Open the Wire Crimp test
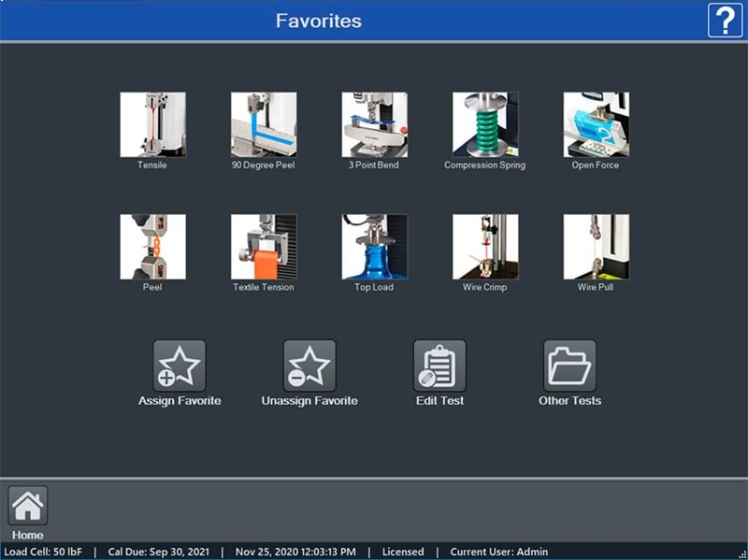The width and height of the screenshot is (748, 560). 484,247
